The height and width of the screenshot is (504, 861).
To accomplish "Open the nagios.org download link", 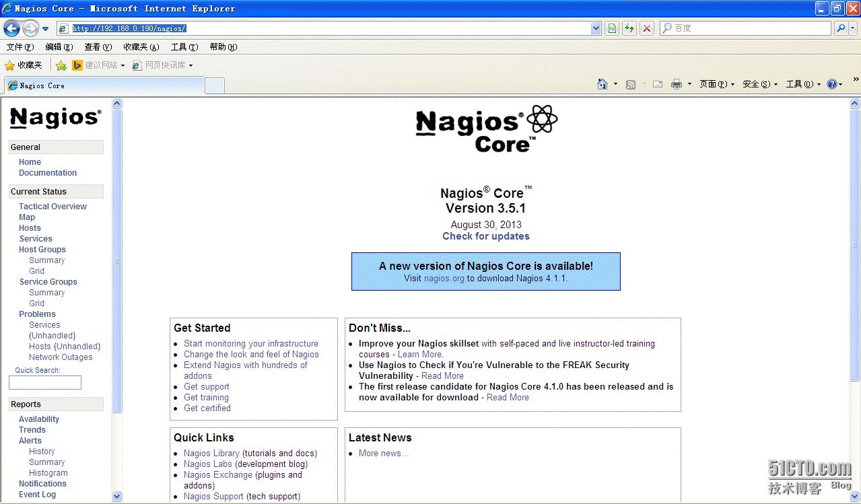I will tap(444, 279).
